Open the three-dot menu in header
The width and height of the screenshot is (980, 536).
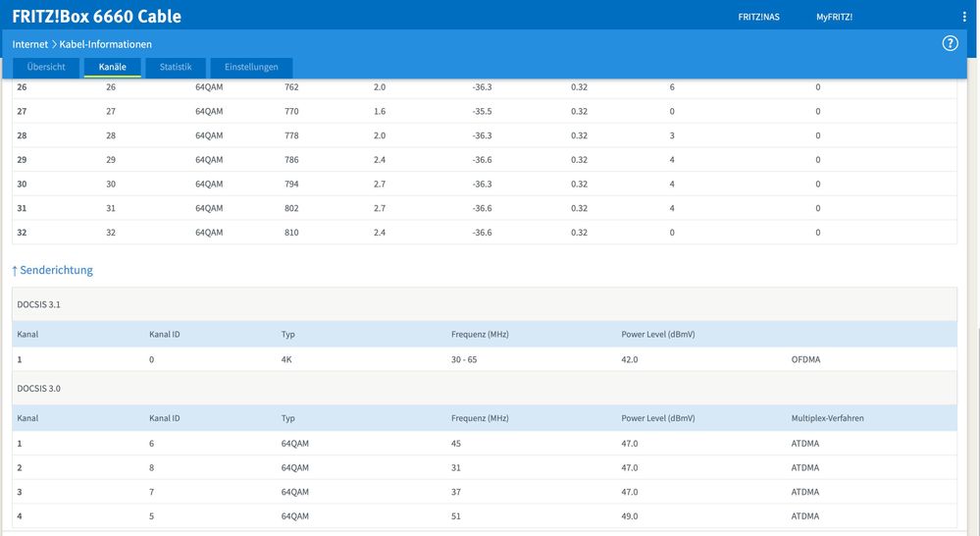point(964,17)
